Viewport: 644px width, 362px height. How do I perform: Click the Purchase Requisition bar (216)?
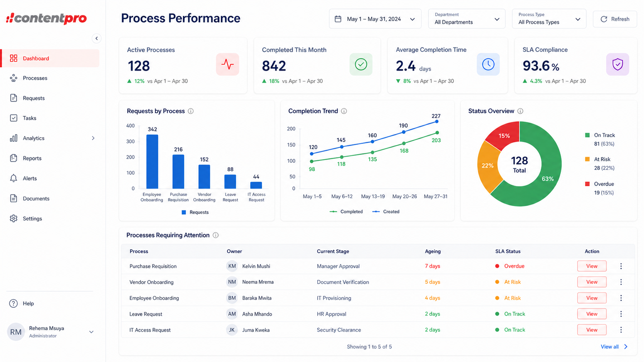(178, 172)
